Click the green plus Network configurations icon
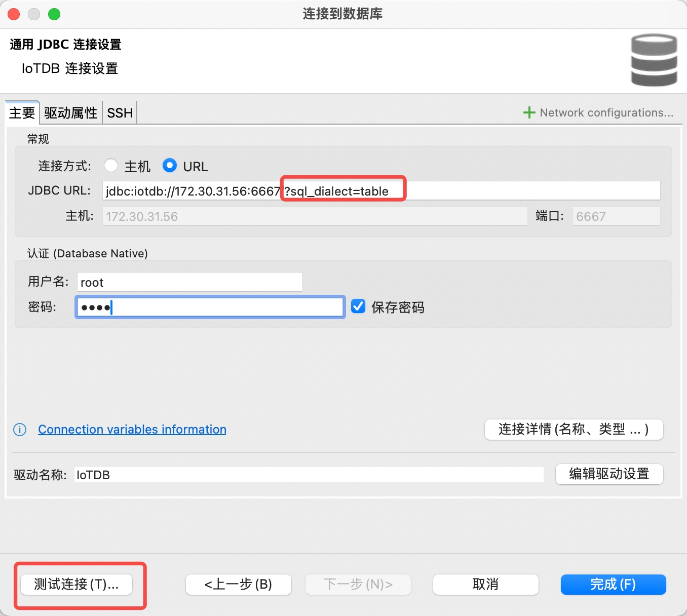This screenshot has height=616, width=687. coord(529,112)
